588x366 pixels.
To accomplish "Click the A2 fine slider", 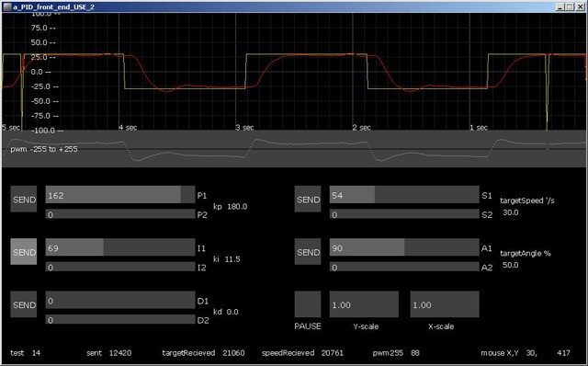I will coord(404,267).
